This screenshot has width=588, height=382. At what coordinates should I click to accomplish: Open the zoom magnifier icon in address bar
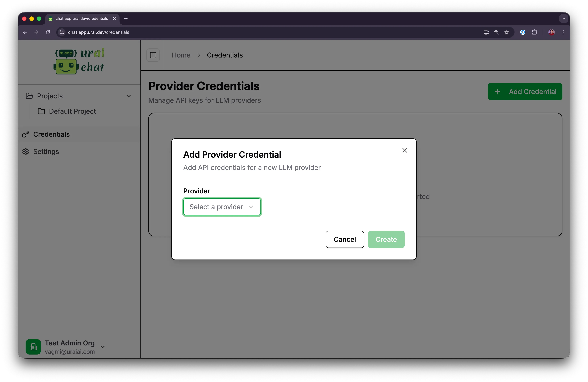[496, 32]
